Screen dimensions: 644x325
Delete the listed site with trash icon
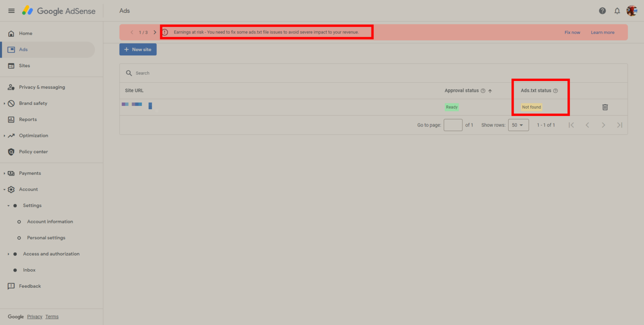tap(605, 107)
